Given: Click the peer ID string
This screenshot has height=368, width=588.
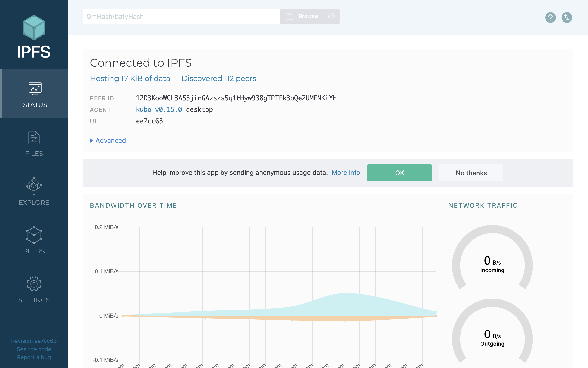Looking at the screenshot, I should coord(236,98).
